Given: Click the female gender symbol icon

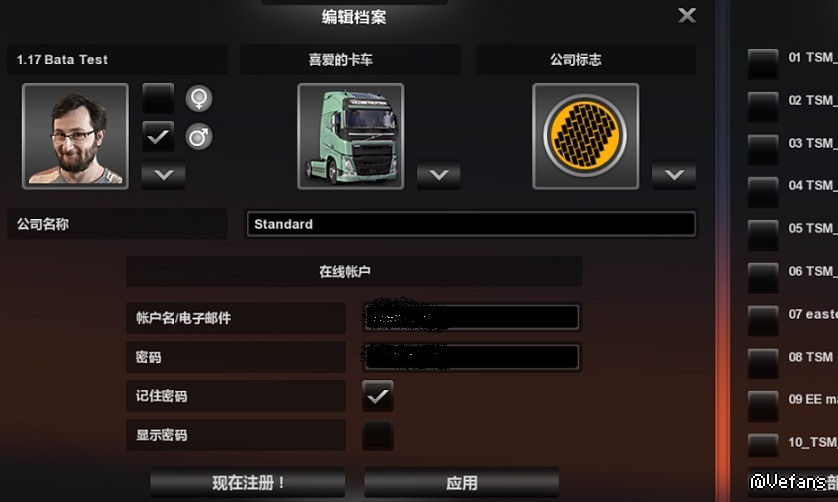Looking at the screenshot, I should (x=199, y=98).
